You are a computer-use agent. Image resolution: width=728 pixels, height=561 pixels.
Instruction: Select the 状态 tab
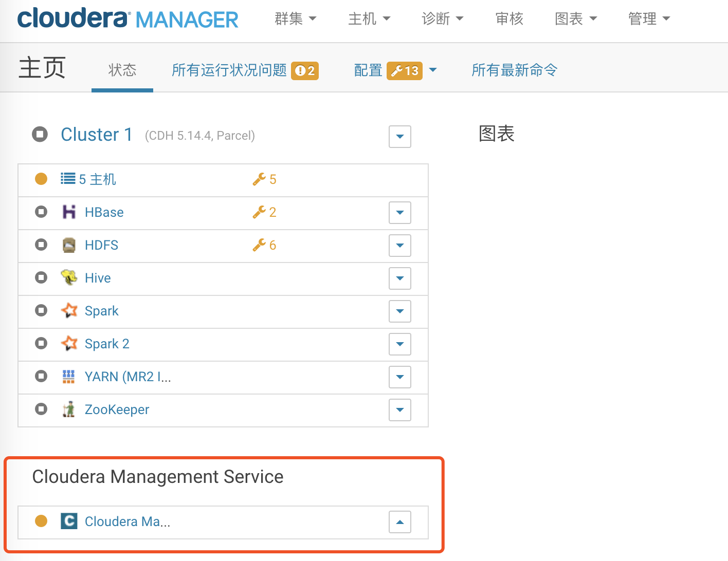(x=122, y=70)
